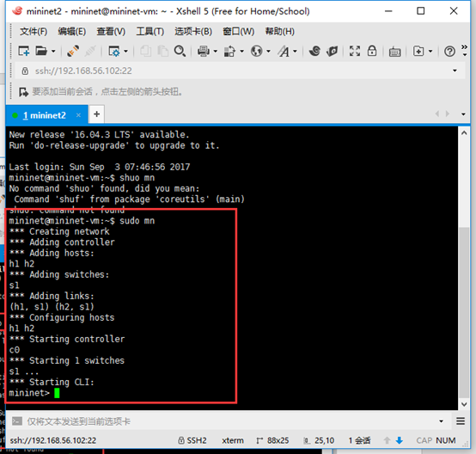
Task: Click the add-current-session arrow icon
Action: click(x=23, y=92)
